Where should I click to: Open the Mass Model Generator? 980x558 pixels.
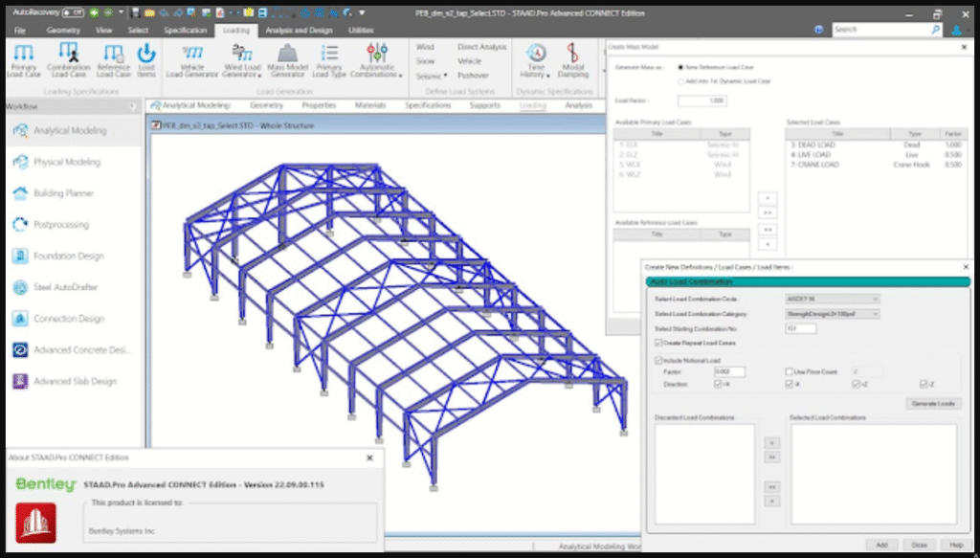click(286, 54)
